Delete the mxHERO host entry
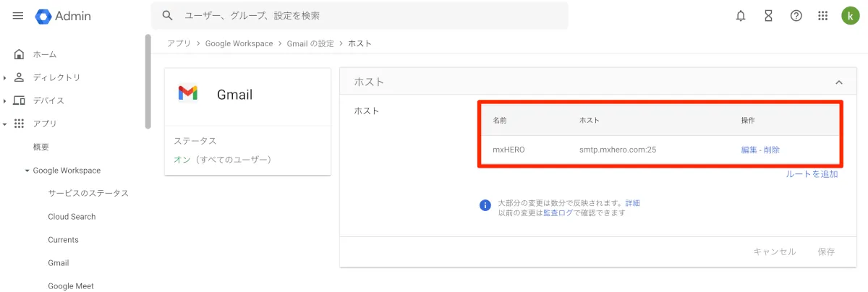The width and height of the screenshot is (868, 292). (x=771, y=150)
